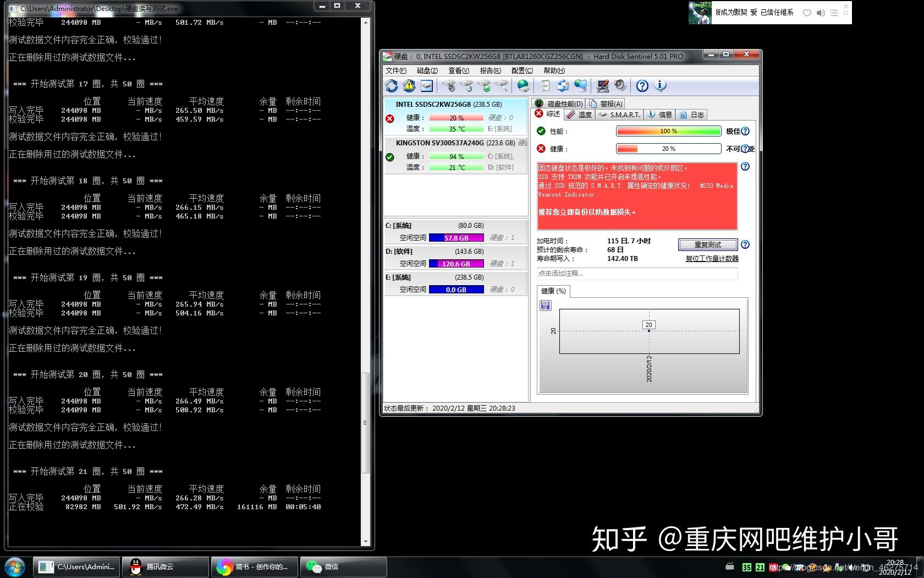Click the report document toolbar icon
The height and width of the screenshot is (578, 924).
pos(545,86)
